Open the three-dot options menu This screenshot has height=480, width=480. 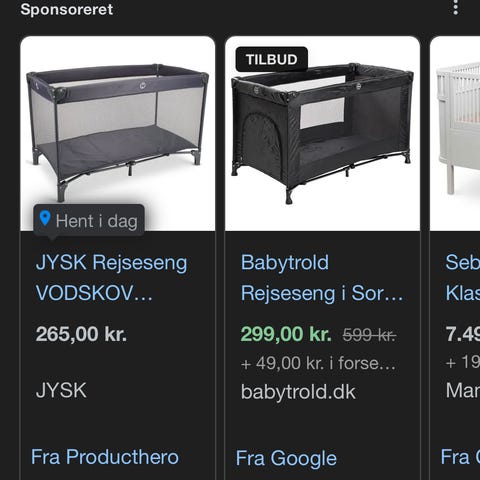click(x=456, y=7)
